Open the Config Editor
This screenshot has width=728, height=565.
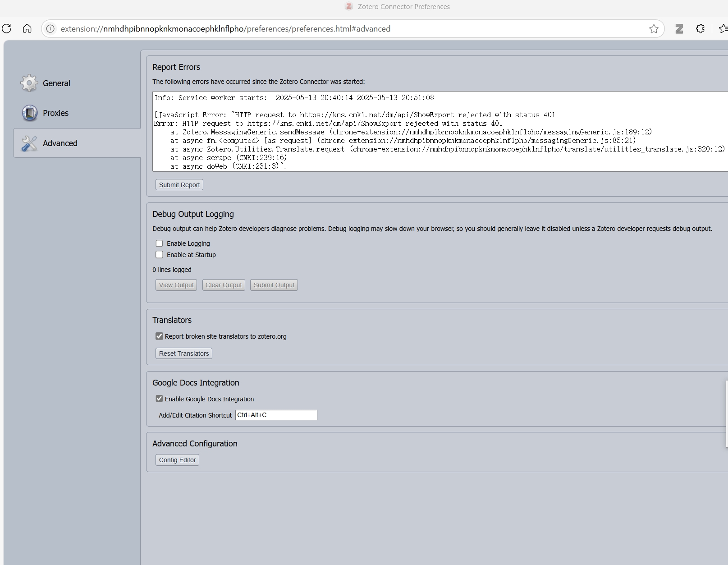[x=178, y=460]
